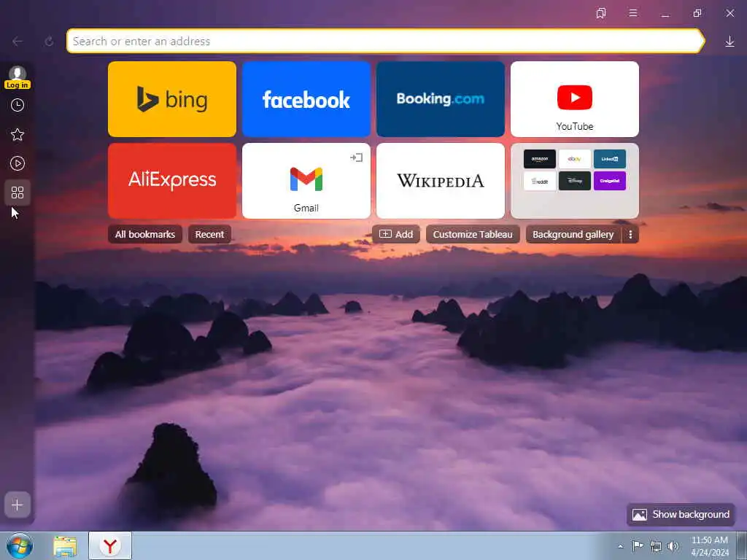Open eBay in the folder tile
The height and width of the screenshot is (560, 747).
point(575,159)
